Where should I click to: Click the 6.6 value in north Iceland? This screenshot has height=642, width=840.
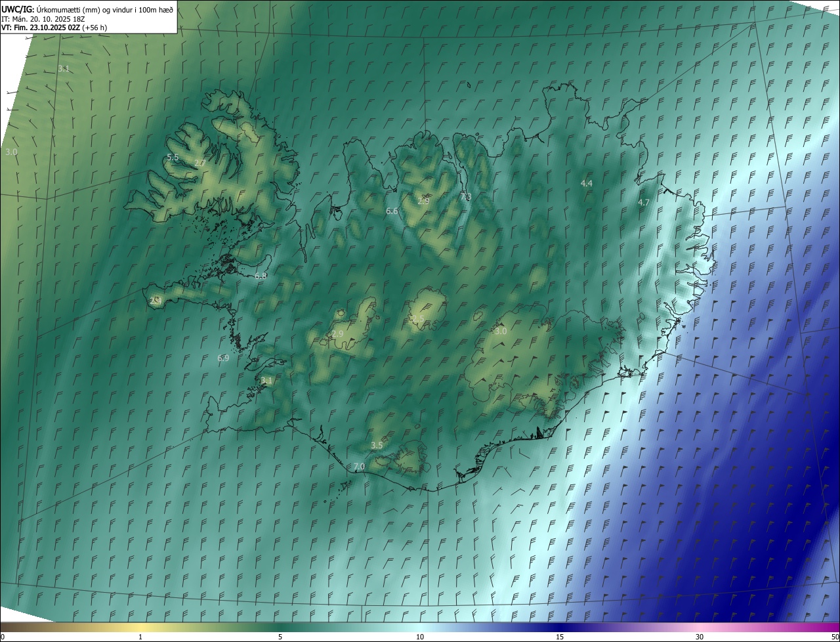pos(392,211)
